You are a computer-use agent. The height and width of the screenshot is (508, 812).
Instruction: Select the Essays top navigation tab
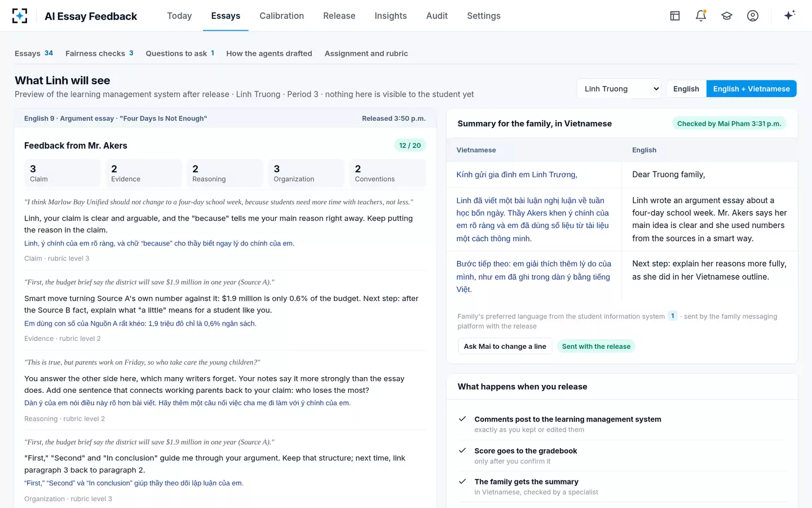tap(226, 16)
